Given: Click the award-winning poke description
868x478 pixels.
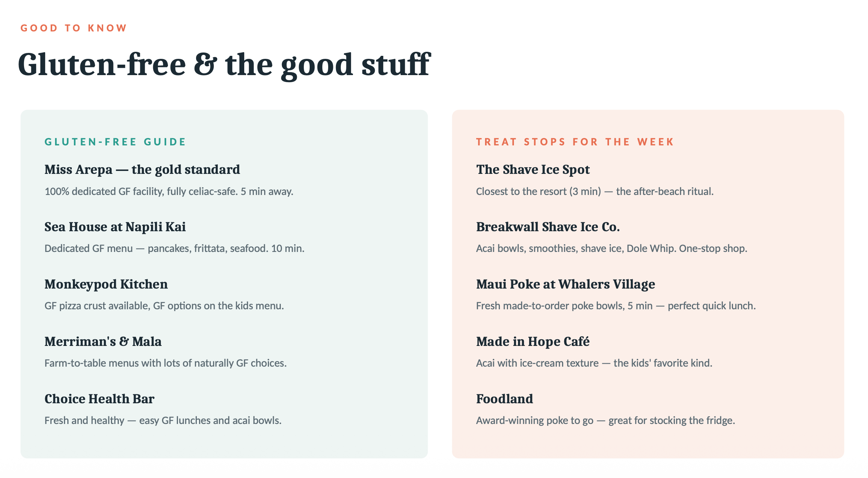Looking at the screenshot, I should click(605, 420).
